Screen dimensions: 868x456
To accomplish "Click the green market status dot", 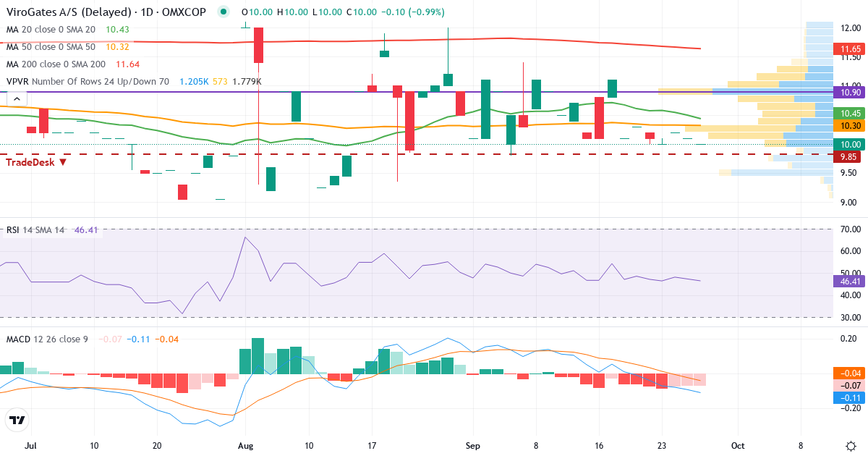I will (x=224, y=12).
